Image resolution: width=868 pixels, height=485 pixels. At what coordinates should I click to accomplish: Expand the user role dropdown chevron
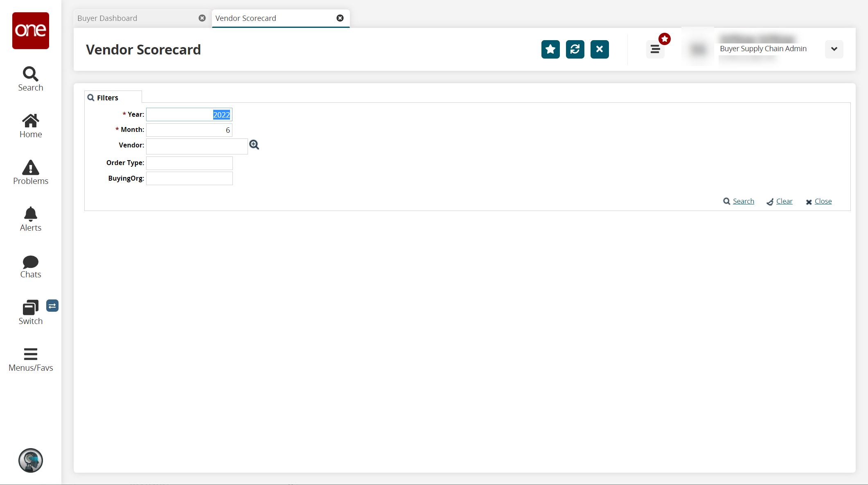(834, 49)
